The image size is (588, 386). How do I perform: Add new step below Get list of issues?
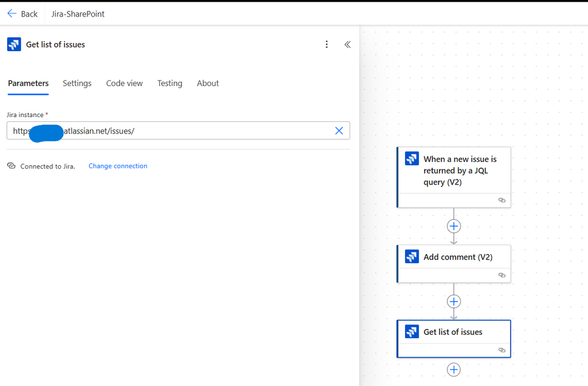(x=454, y=370)
